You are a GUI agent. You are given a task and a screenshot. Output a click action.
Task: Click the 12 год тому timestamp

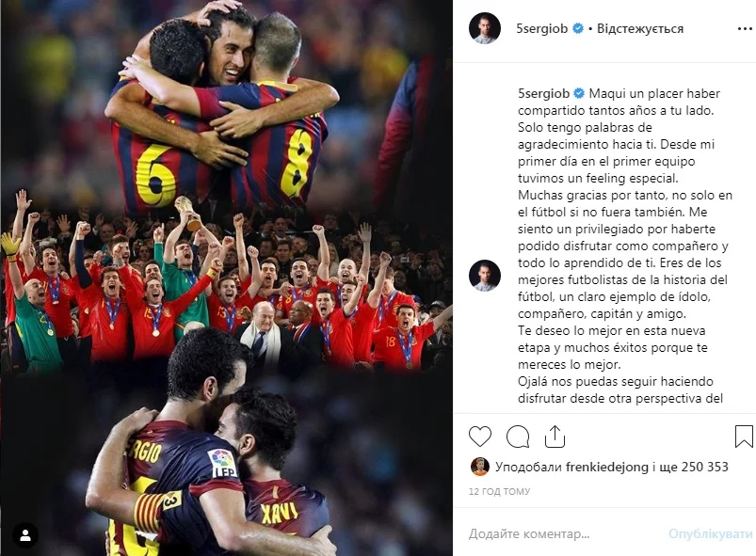(500, 491)
